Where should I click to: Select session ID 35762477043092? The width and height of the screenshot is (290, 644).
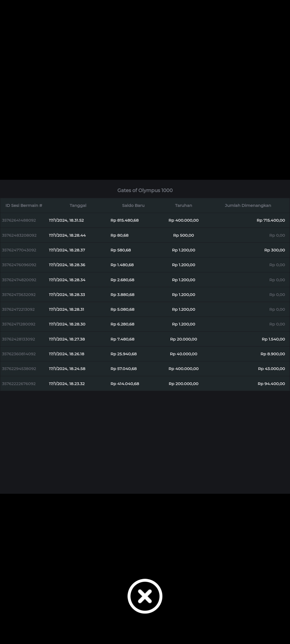pyautogui.click(x=19, y=250)
